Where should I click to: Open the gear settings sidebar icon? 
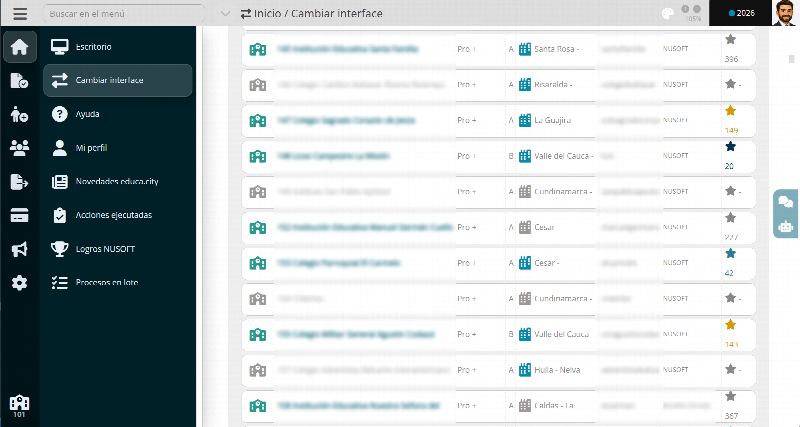pyautogui.click(x=19, y=283)
